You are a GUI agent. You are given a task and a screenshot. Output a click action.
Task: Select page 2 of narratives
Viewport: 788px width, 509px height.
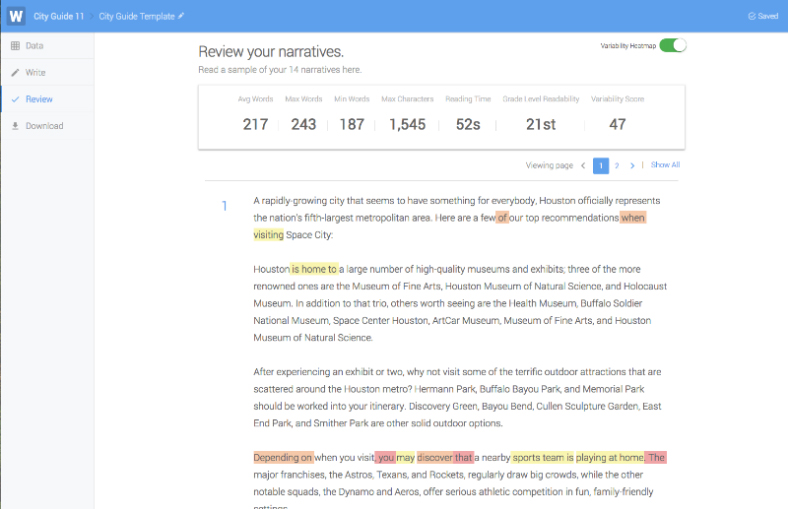[617, 165]
